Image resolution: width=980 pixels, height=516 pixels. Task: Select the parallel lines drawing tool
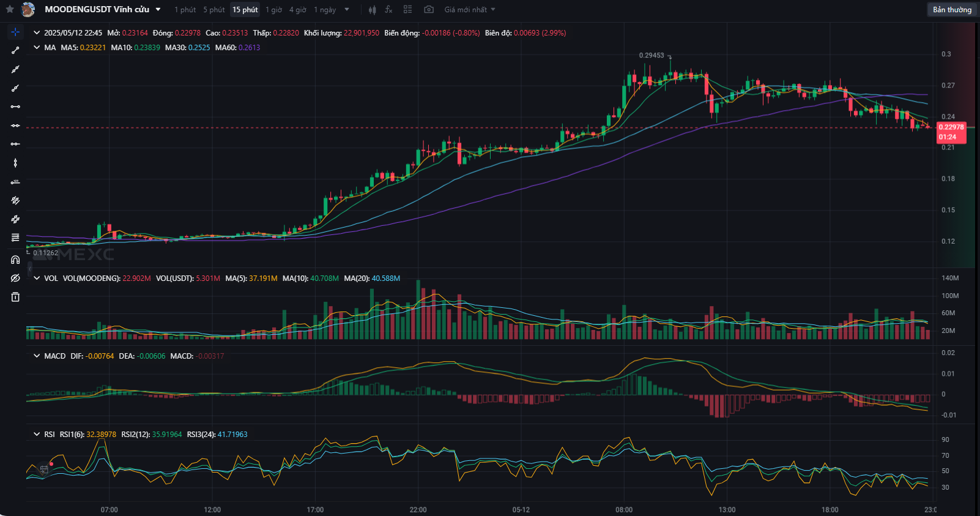coord(15,200)
